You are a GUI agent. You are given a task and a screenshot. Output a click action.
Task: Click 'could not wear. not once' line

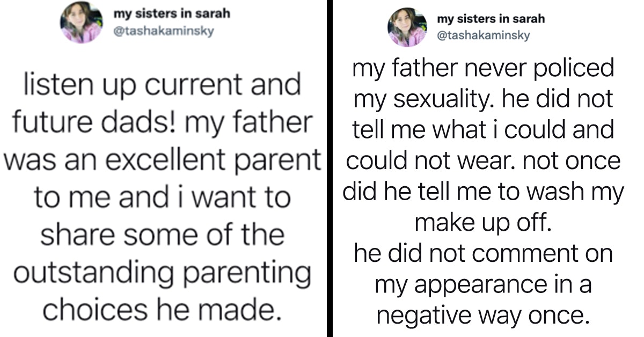tap(482, 162)
